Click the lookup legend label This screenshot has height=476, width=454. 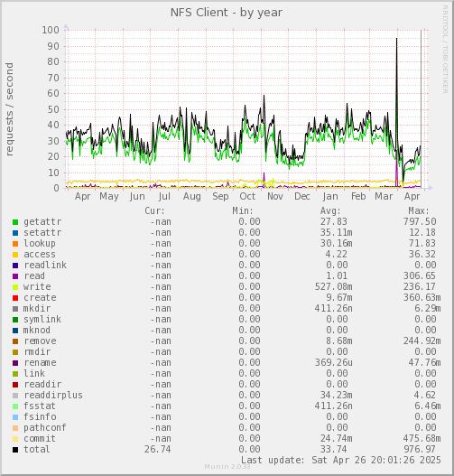click(x=40, y=244)
